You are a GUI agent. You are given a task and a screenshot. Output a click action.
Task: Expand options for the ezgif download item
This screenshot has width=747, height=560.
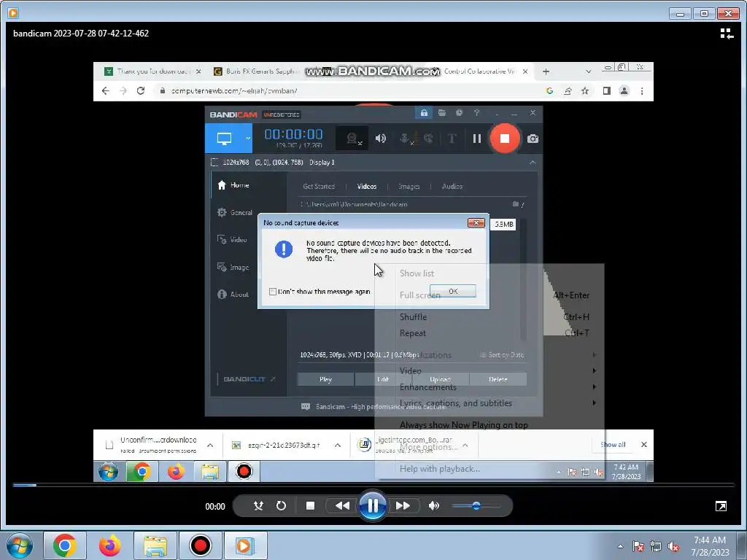pyautogui.click(x=337, y=446)
